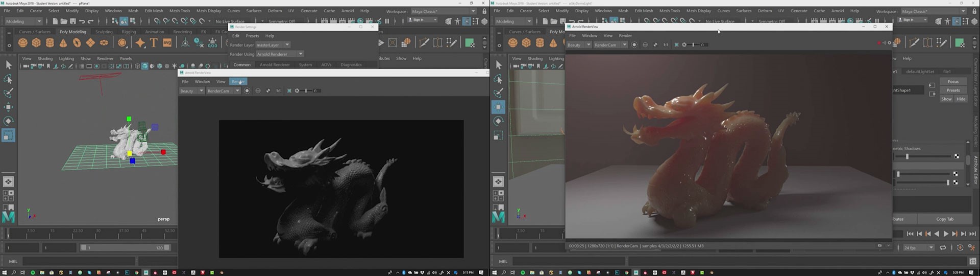Click Open Scene folder icon in left Maya
This screenshot has width=980, height=276.
pos(64,21)
